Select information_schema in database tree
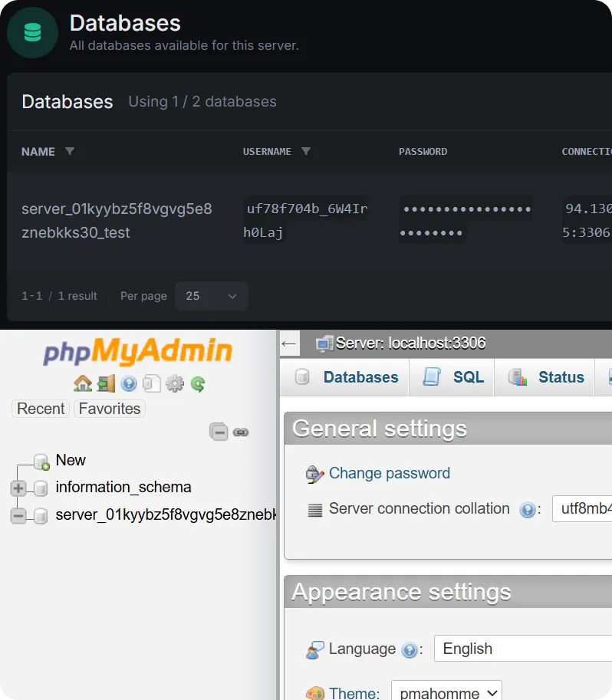Image resolution: width=612 pixels, height=700 pixels. [123, 487]
